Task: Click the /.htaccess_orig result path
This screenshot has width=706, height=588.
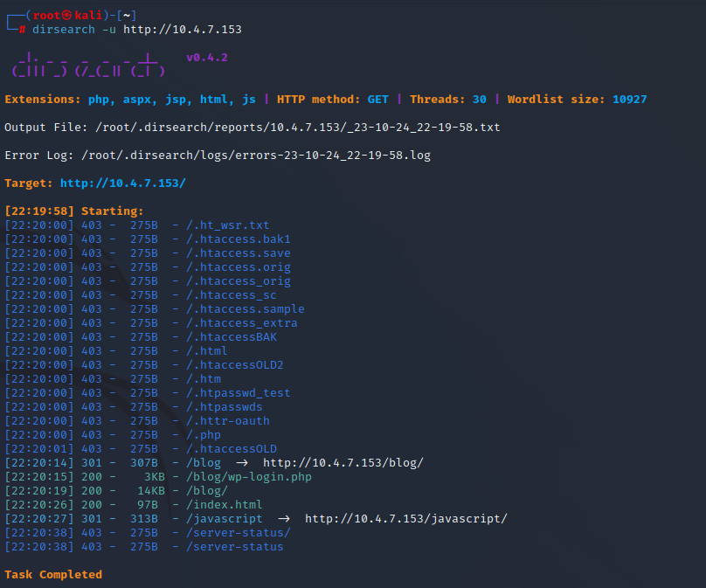Action: click(239, 281)
